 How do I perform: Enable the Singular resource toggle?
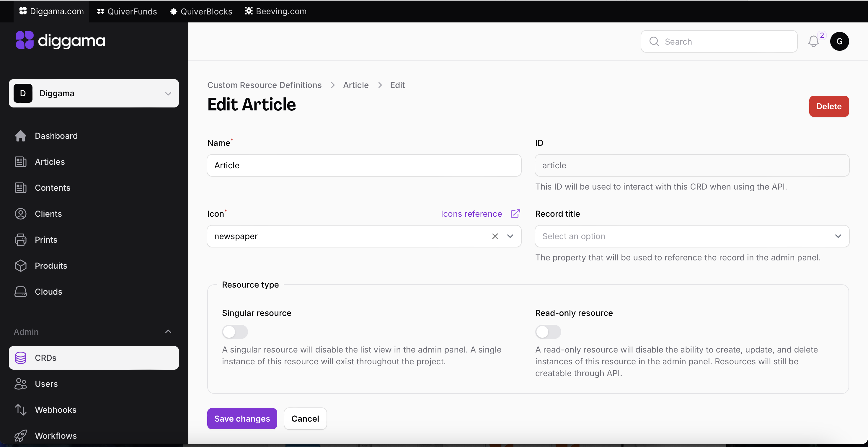tap(235, 332)
